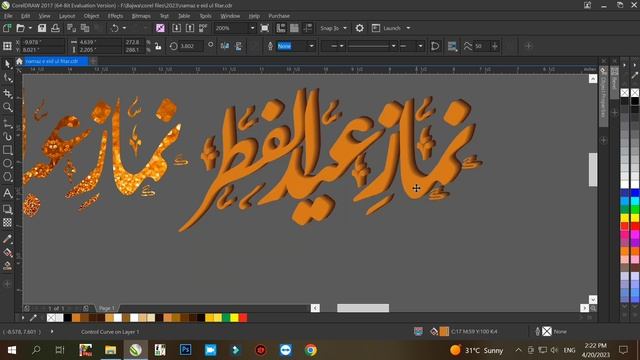Open the File menu
The height and width of the screenshot is (360, 640).
coord(8,16)
